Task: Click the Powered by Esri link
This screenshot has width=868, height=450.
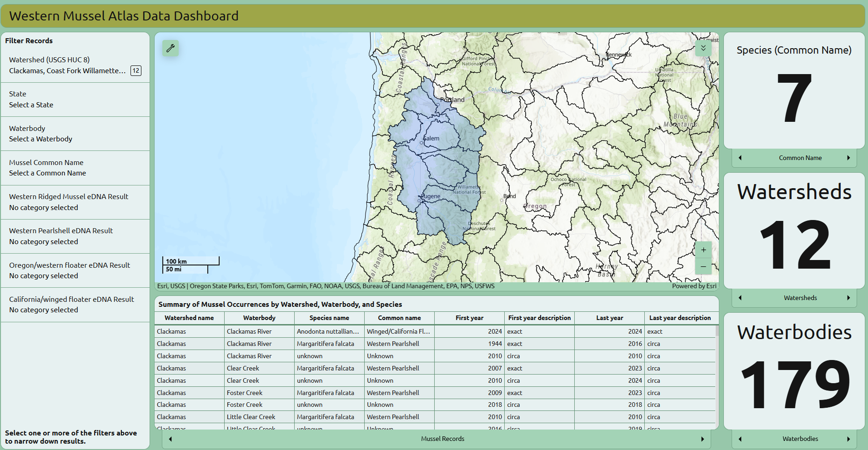Action: 694,286
